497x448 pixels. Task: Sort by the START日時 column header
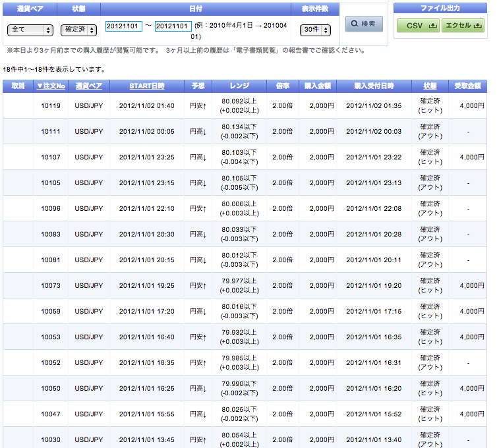[146, 86]
